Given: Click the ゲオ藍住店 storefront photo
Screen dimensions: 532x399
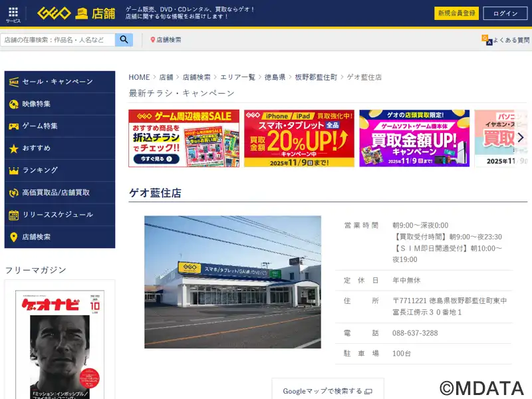Looking at the screenshot, I should pos(233,282).
